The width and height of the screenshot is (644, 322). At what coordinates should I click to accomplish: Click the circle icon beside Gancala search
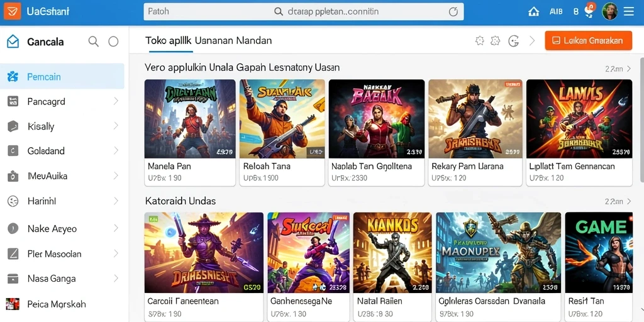click(x=113, y=42)
